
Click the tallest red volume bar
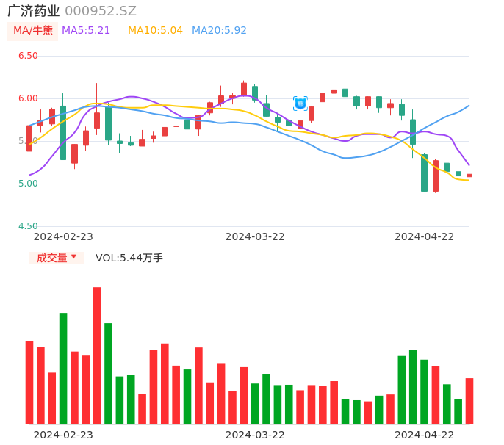click(97, 355)
